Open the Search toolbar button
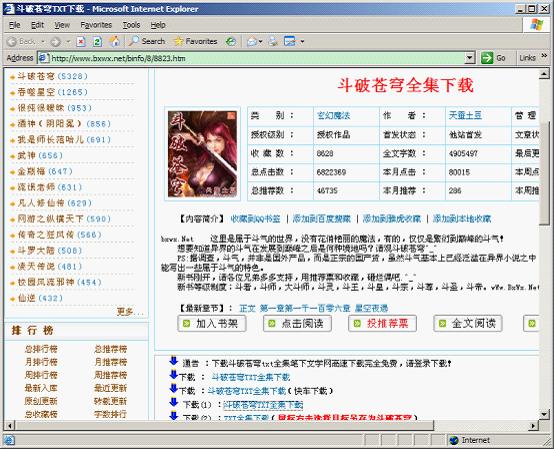 click(147, 41)
